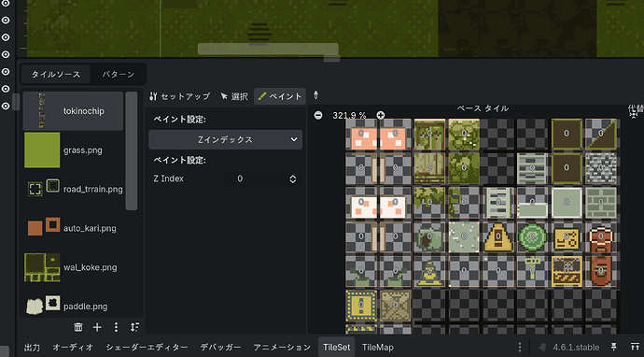
Task: Open the Zインデックス property dropdown
Action: [226, 139]
